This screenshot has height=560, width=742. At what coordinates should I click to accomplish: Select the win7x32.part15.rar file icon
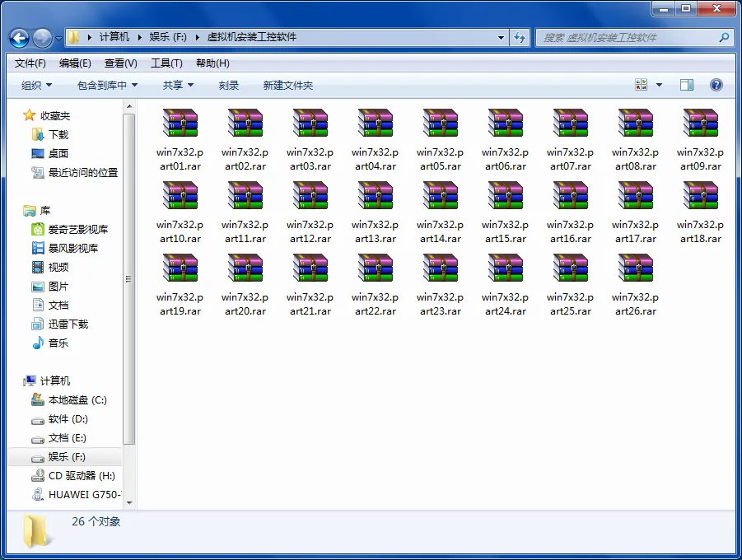click(506, 195)
